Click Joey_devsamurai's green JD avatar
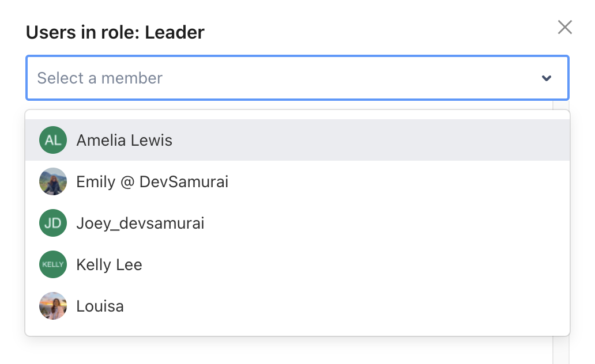The height and width of the screenshot is (364, 595). [53, 223]
